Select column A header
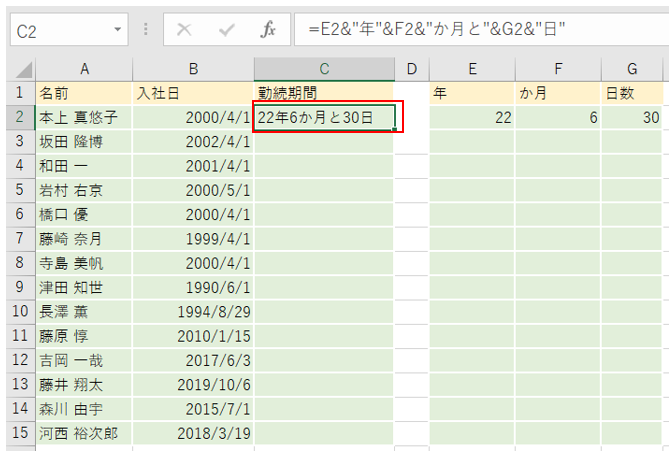 point(85,69)
